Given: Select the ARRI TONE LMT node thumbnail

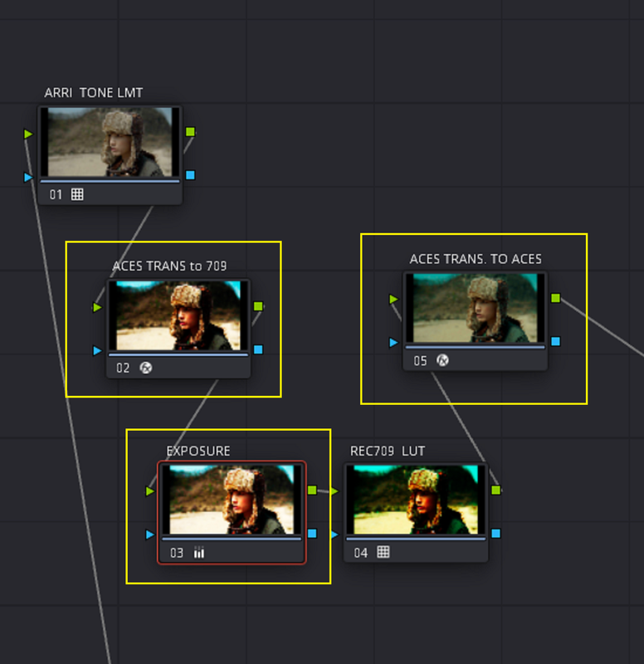Looking at the screenshot, I should point(110,142).
